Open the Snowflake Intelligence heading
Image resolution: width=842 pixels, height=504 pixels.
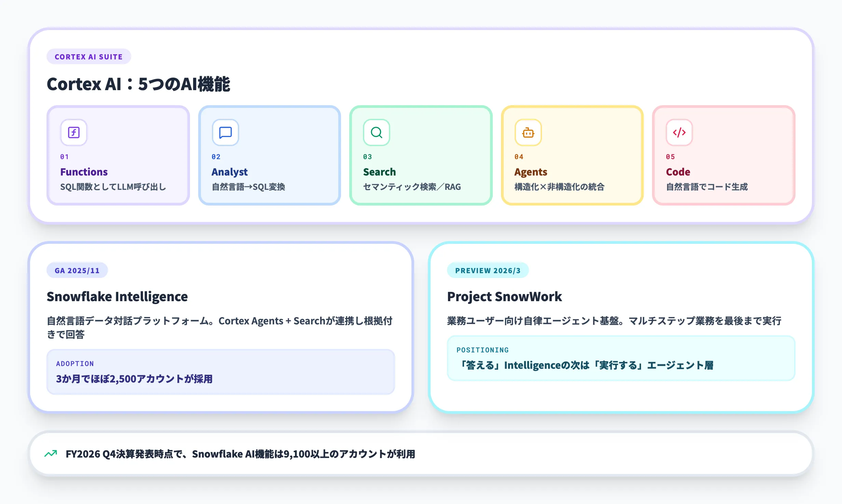[117, 297]
